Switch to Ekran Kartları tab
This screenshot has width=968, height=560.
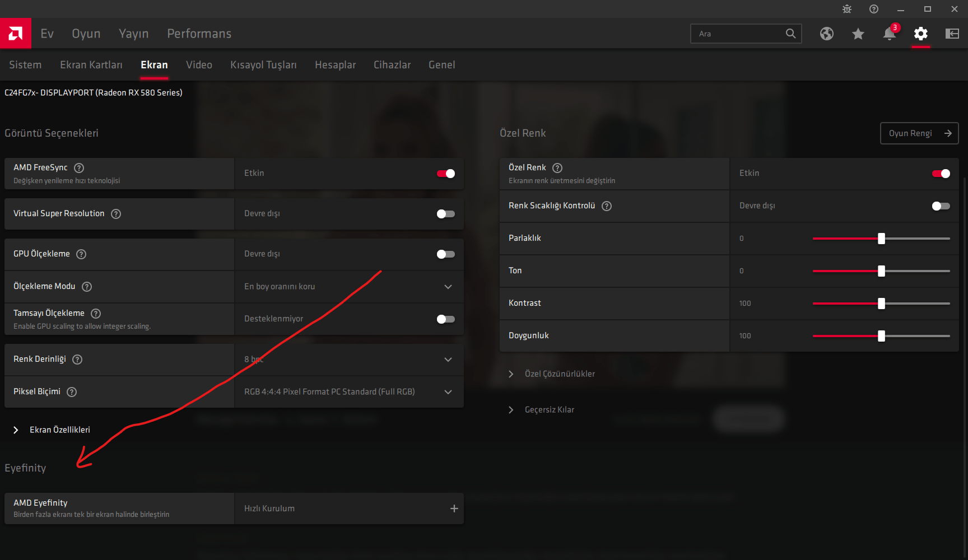click(x=91, y=65)
